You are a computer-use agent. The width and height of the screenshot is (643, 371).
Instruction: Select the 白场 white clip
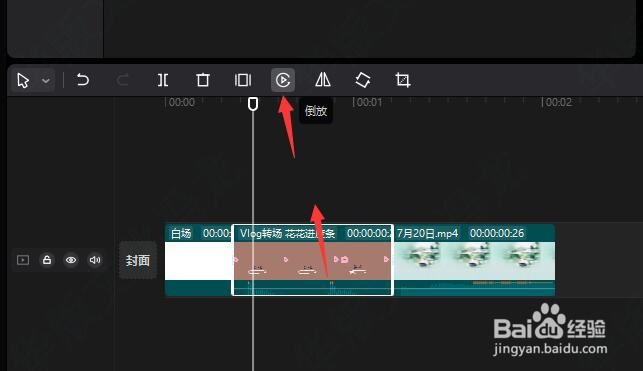point(198,260)
